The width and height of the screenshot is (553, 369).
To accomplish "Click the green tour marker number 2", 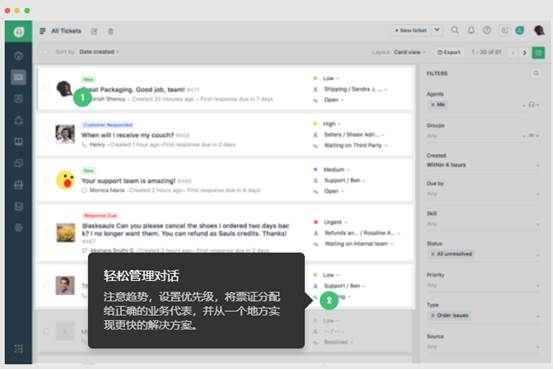I will (x=329, y=300).
